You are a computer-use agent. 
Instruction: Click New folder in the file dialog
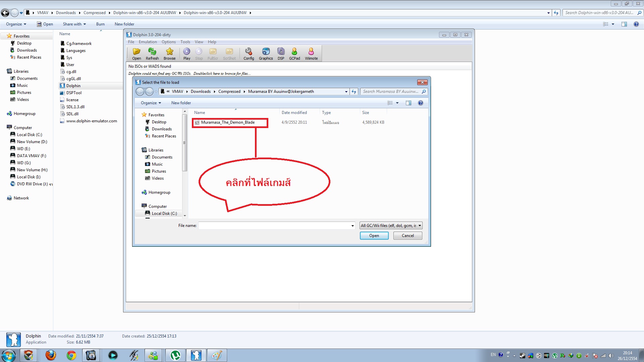coord(181,103)
